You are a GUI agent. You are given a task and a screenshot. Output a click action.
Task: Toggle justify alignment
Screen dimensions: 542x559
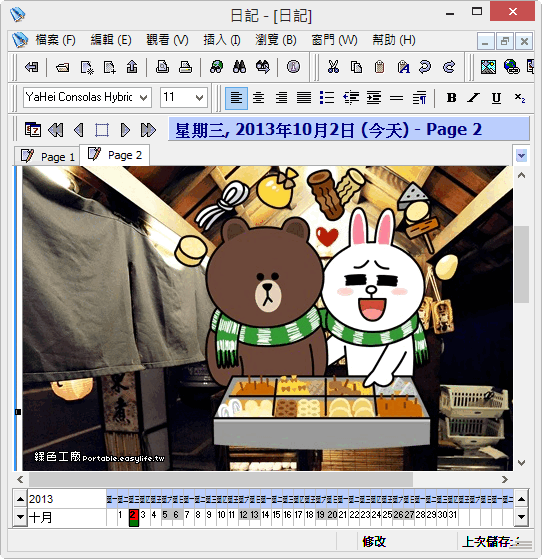tap(304, 97)
